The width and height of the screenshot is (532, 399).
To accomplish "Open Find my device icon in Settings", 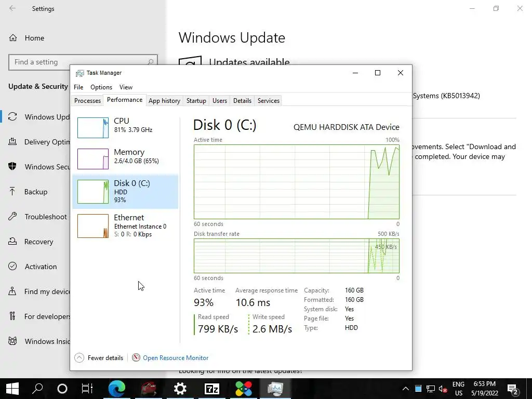I will 12,291.
